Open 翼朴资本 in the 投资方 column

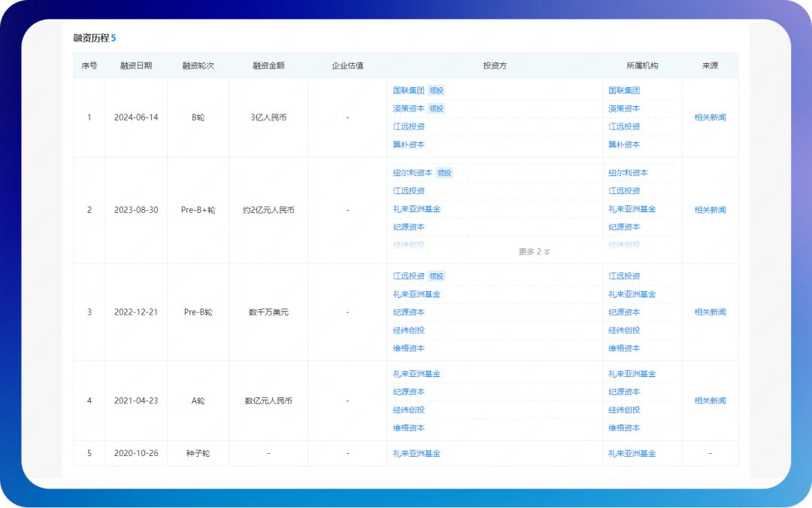click(x=408, y=144)
